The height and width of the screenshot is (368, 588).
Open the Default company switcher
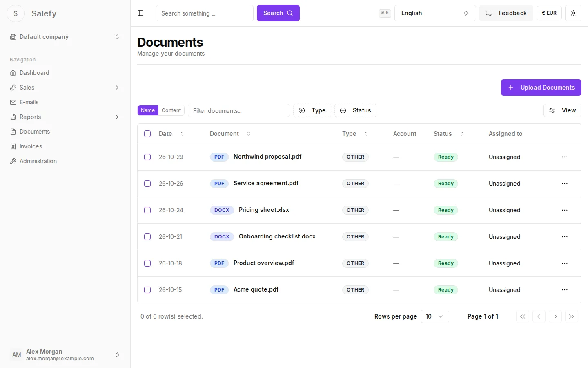click(x=65, y=37)
